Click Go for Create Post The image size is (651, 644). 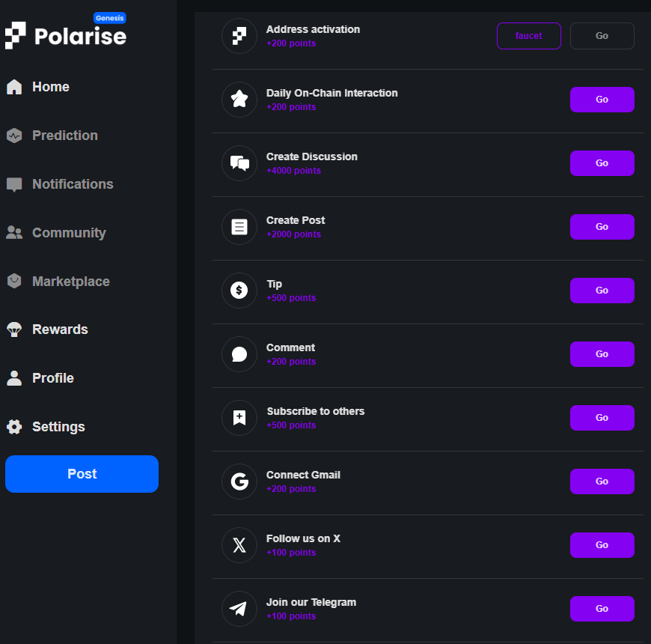coord(602,227)
